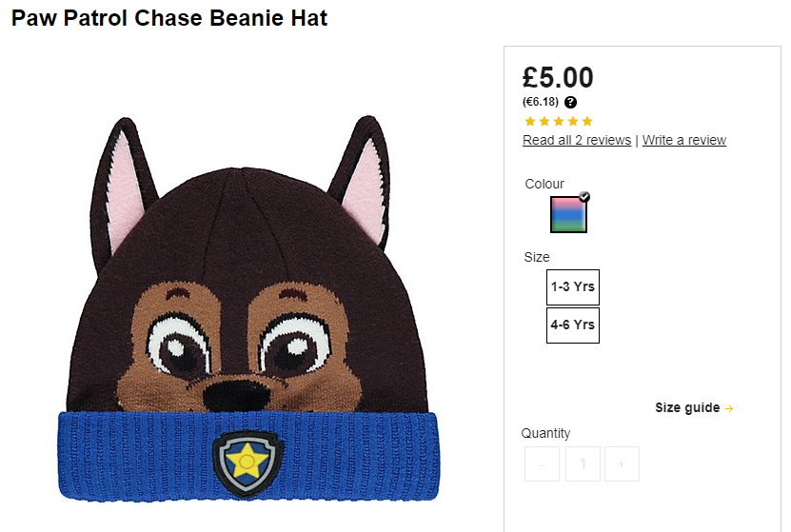Click the Chase beanie hat product image
This screenshot has width=791, height=532.
(x=248, y=308)
